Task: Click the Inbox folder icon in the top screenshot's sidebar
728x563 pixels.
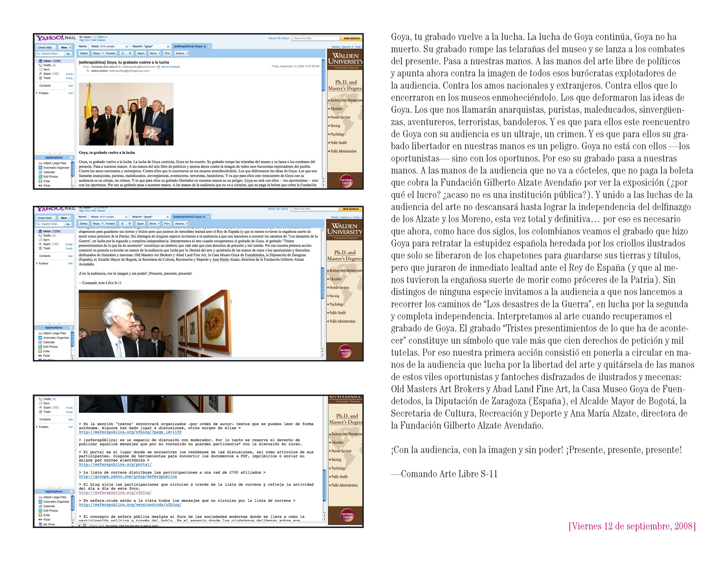Action: tap(40, 61)
